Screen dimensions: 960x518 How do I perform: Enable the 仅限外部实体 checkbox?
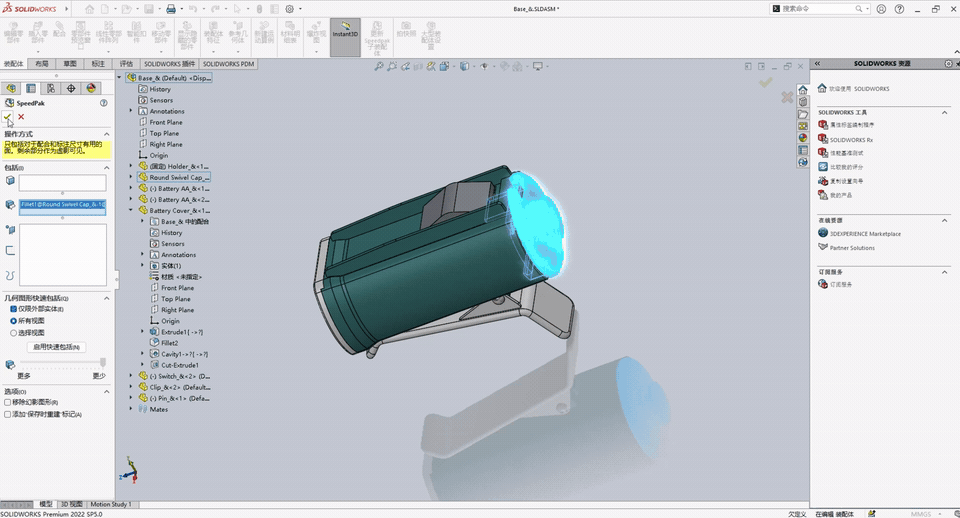[x=13, y=309]
